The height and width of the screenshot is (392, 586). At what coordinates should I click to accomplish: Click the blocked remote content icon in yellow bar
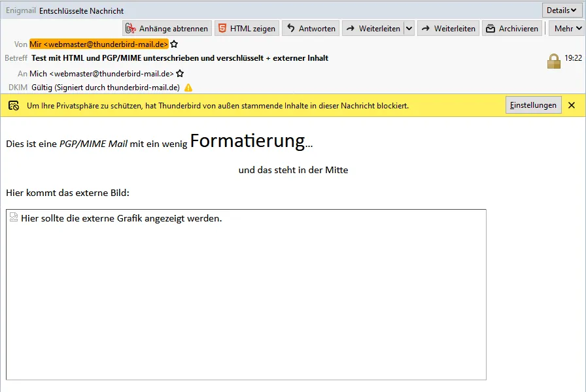(14, 106)
